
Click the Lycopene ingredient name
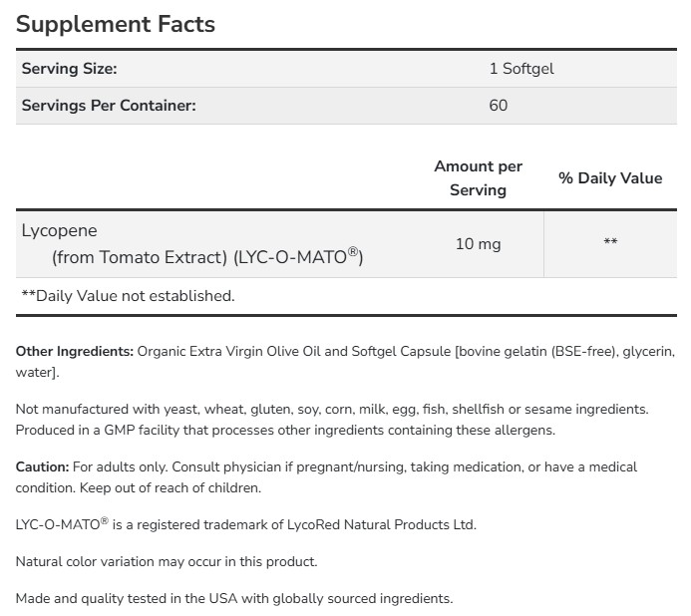tap(60, 230)
